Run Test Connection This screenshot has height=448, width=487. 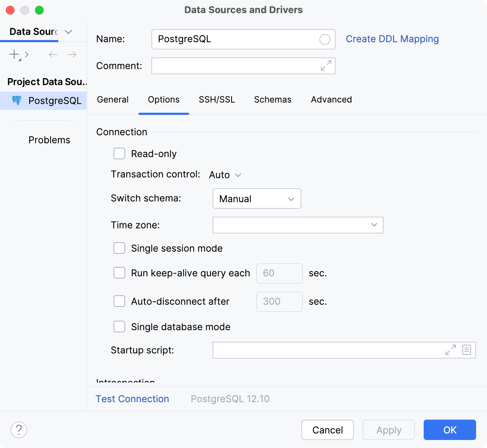point(132,399)
